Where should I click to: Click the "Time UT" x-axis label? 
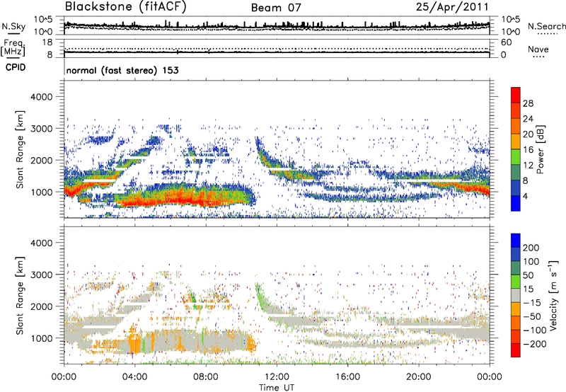tap(277, 387)
